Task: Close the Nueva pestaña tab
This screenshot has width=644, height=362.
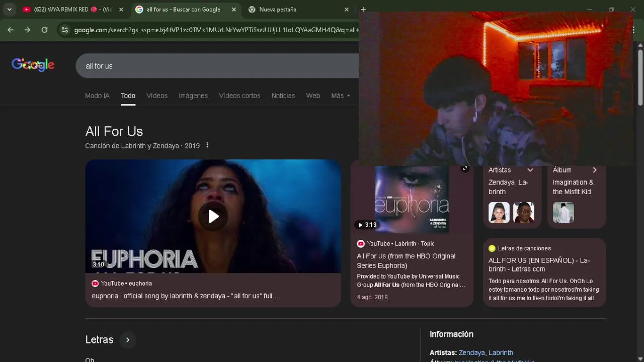Action: click(x=346, y=10)
